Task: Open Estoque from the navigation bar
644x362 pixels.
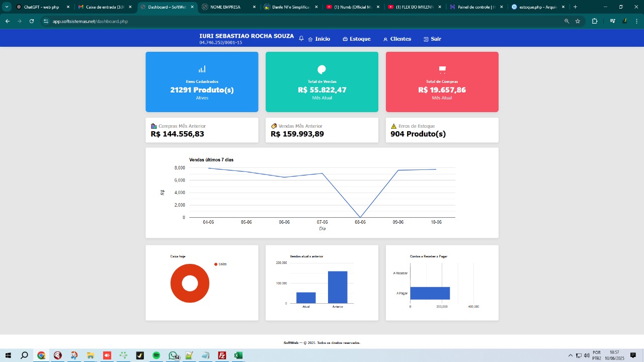Action: [357, 39]
